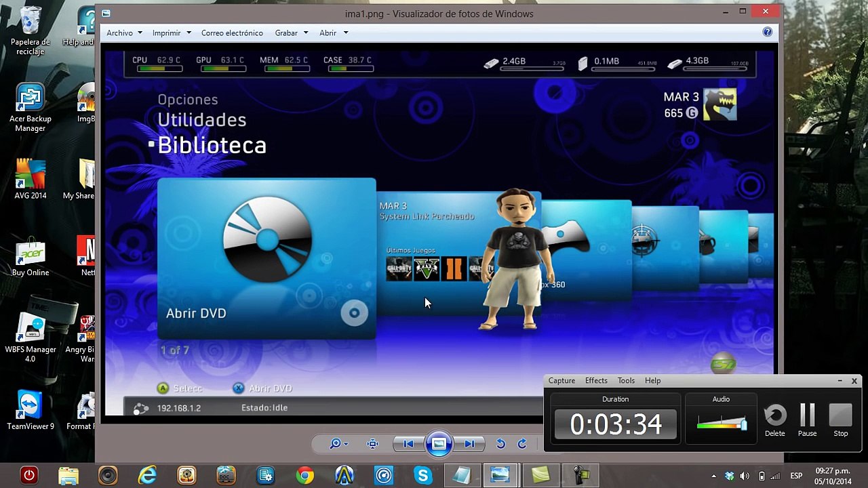The height and width of the screenshot is (488, 868).
Task: Open the zoom magnifier control
Action: point(338,444)
